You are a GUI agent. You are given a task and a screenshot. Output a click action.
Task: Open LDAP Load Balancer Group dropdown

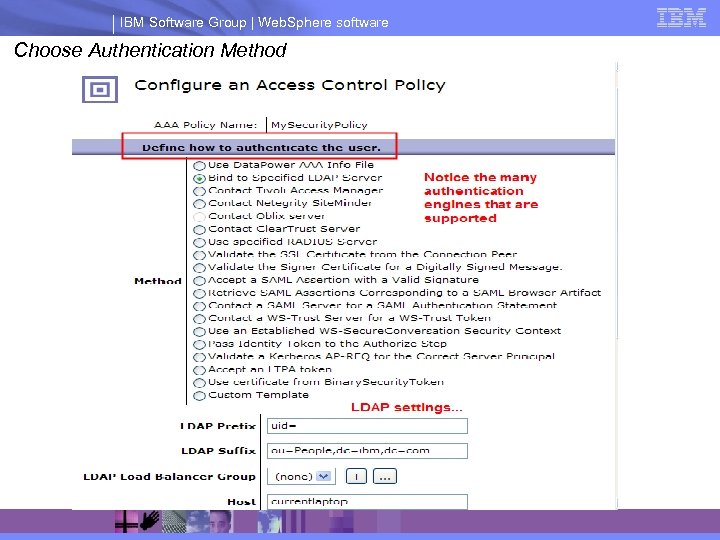(x=302, y=477)
